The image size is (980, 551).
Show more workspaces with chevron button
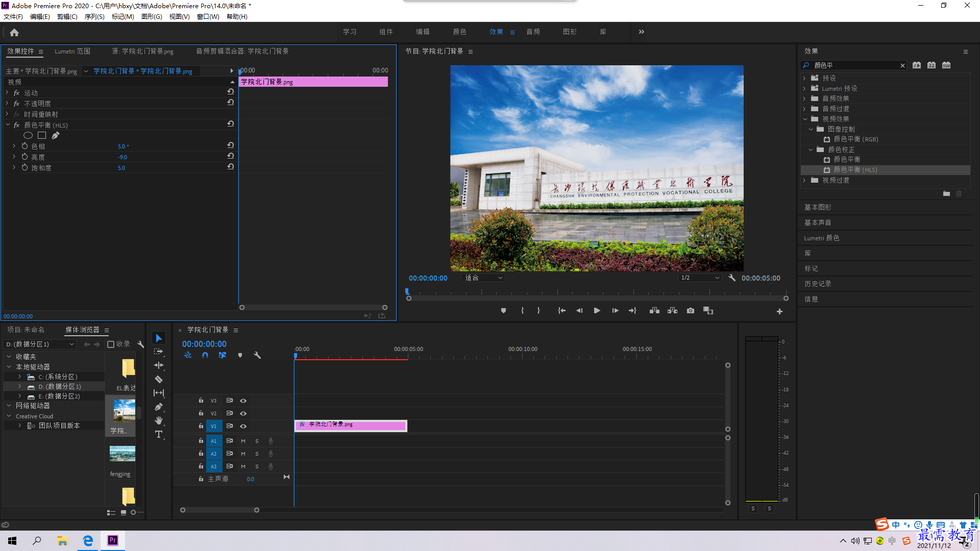tap(642, 32)
